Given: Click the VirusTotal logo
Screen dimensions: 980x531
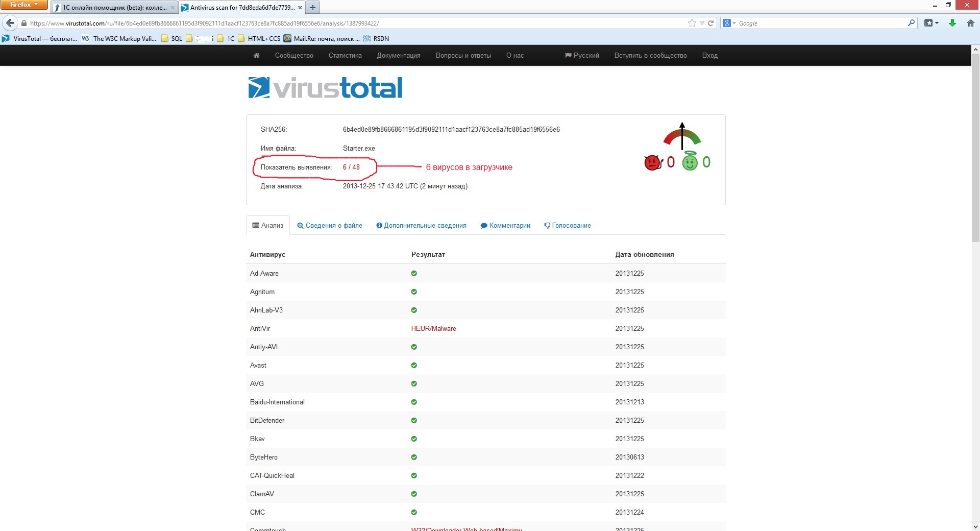Looking at the screenshot, I should 325,87.
